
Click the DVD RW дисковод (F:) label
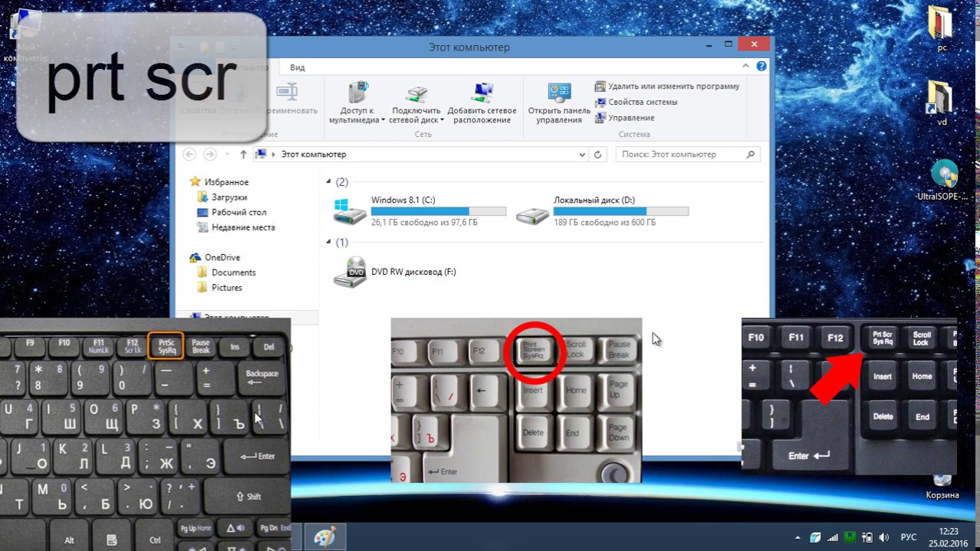pyautogui.click(x=413, y=272)
